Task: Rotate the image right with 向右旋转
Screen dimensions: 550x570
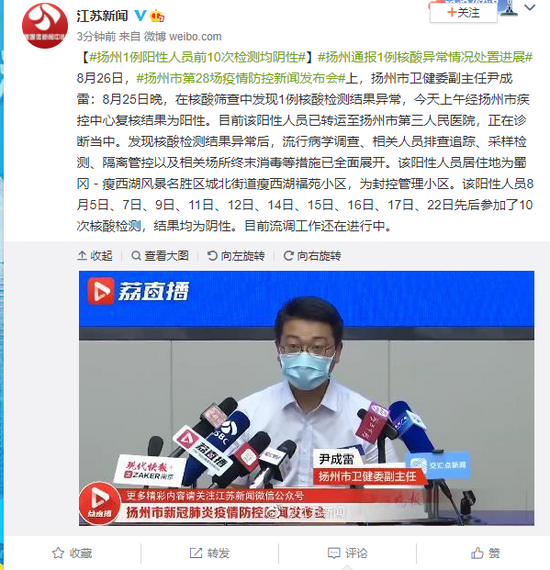Action: pyautogui.click(x=312, y=256)
